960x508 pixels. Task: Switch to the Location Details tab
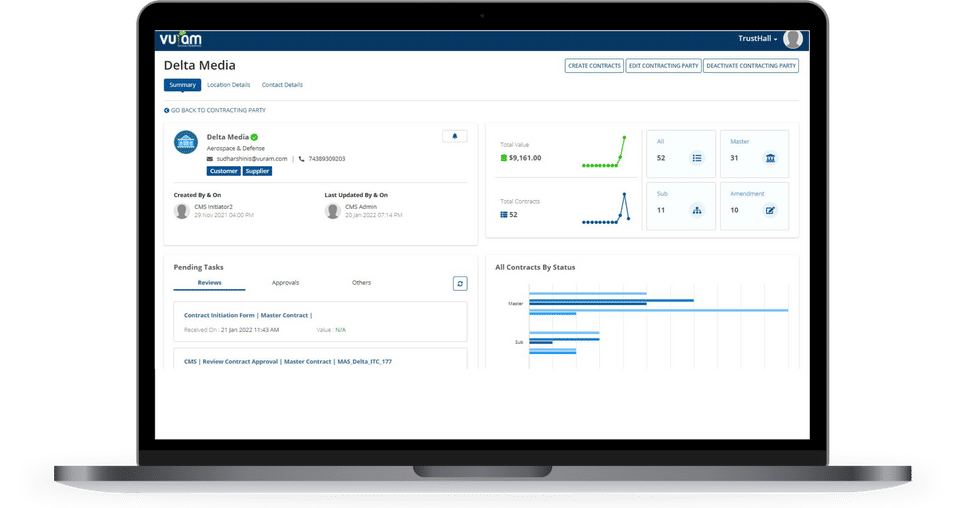coord(228,85)
